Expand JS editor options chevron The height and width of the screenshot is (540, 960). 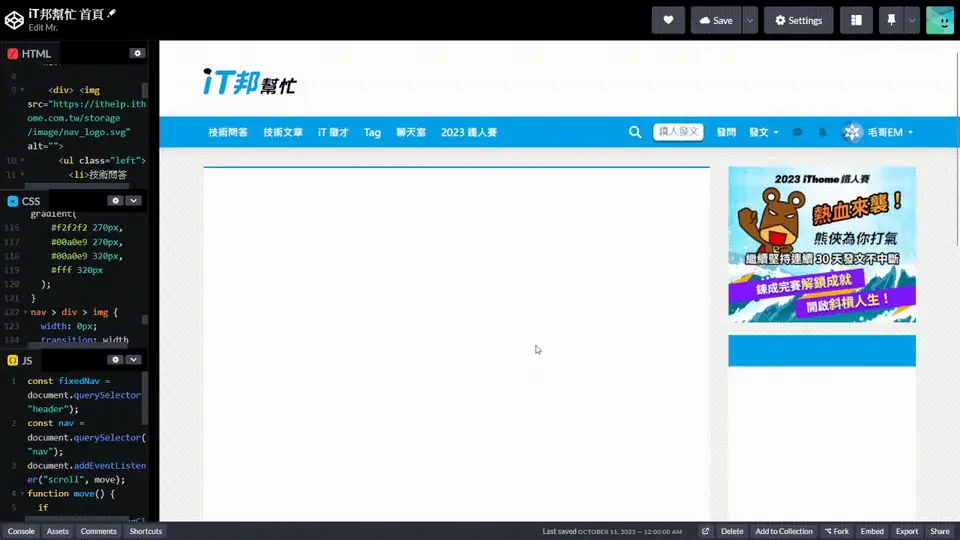133,359
